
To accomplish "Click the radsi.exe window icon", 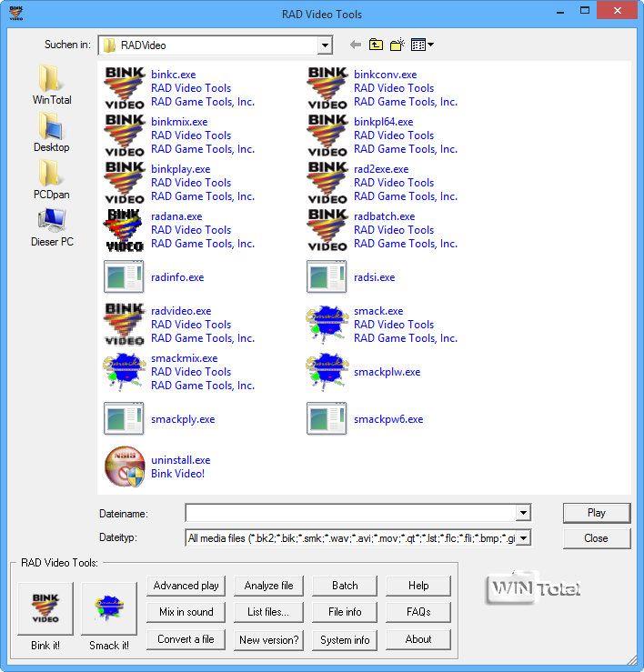I will [327, 276].
